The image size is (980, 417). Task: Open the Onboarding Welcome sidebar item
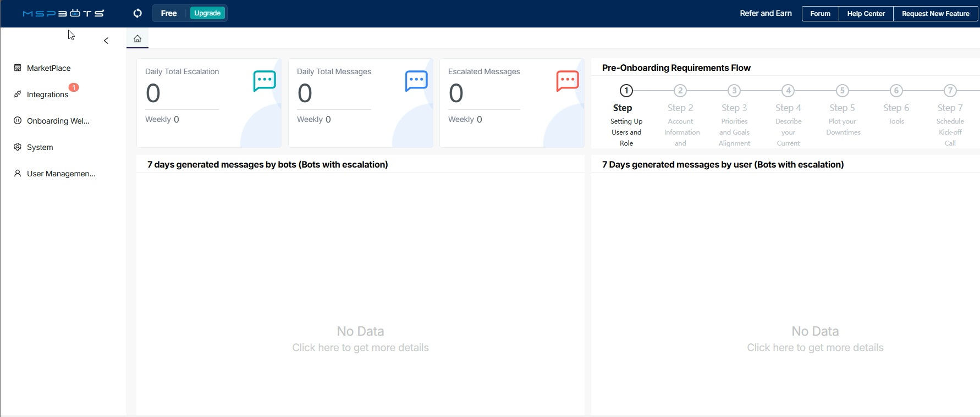58,121
